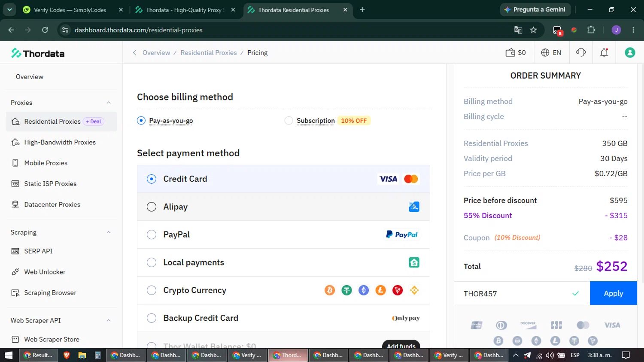Viewport: 644px width, 362px height.
Task: Open the browser extensions puzzle icon
Action: pos(591,30)
